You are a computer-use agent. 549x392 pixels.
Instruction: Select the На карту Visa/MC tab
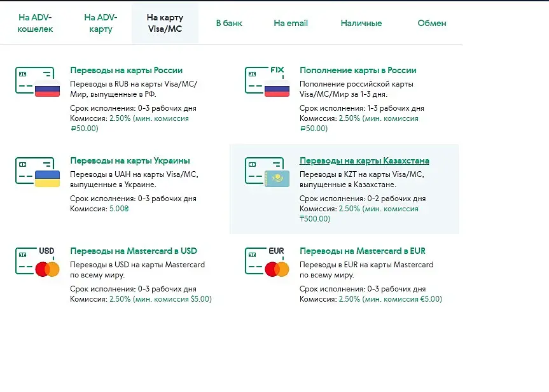165,23
